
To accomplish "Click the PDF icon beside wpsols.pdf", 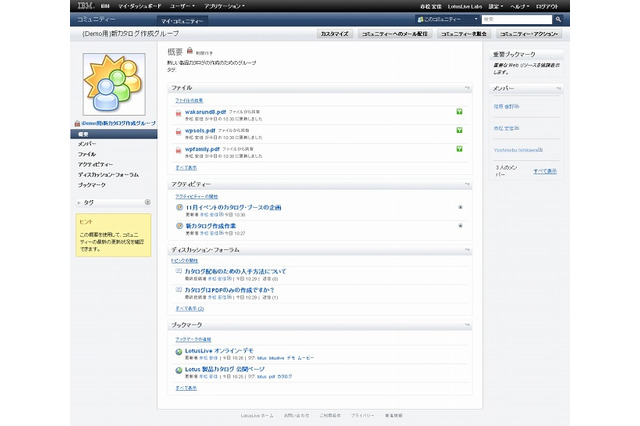I will 178,132.
